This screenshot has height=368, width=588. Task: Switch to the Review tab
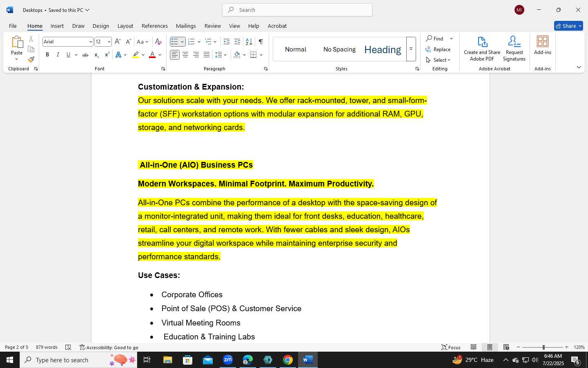click(213, 26)
